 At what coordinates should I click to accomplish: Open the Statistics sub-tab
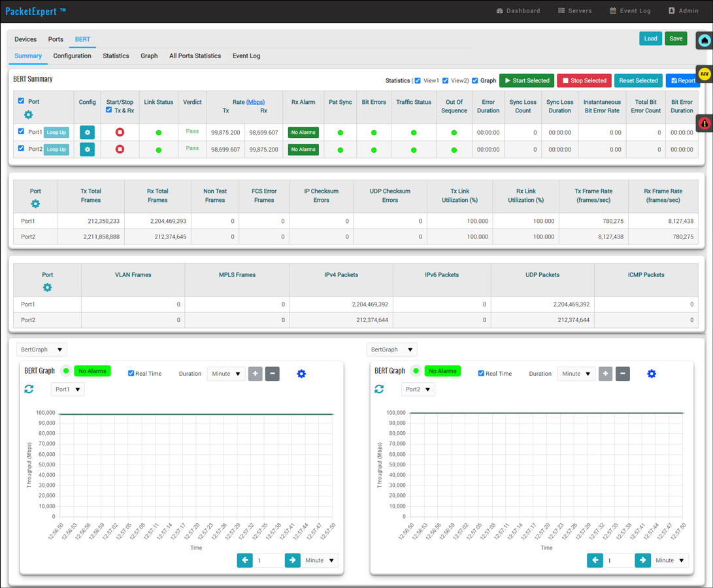point(116,56)
